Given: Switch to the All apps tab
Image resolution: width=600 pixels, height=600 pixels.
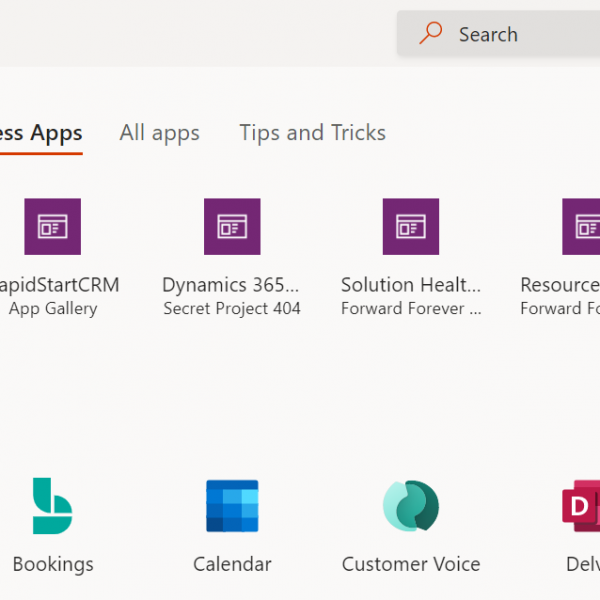Looking at the screenshot, I should pyautogui.click(x=160, y=133).
